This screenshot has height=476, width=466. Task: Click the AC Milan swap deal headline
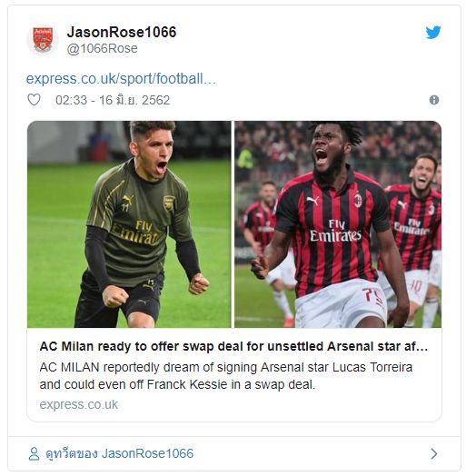click(233, 346)
